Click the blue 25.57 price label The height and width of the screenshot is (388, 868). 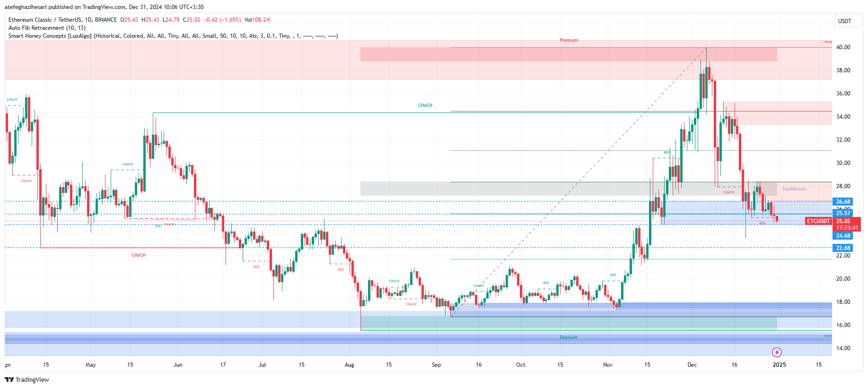point(843,213)
